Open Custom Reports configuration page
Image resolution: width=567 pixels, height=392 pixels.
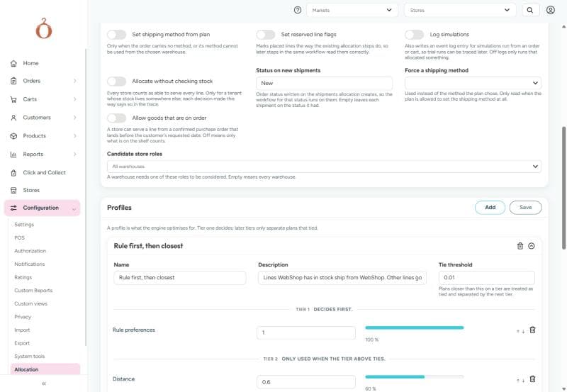pos(33,291)
